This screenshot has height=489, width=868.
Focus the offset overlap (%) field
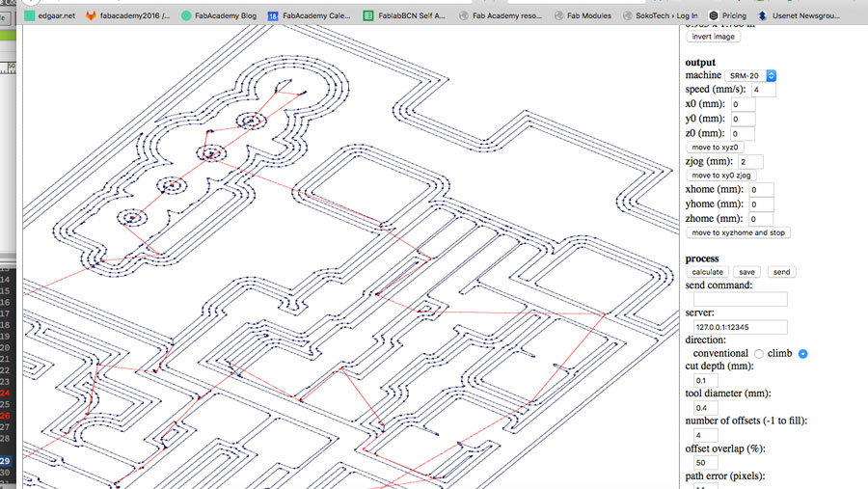coord(706,462)
